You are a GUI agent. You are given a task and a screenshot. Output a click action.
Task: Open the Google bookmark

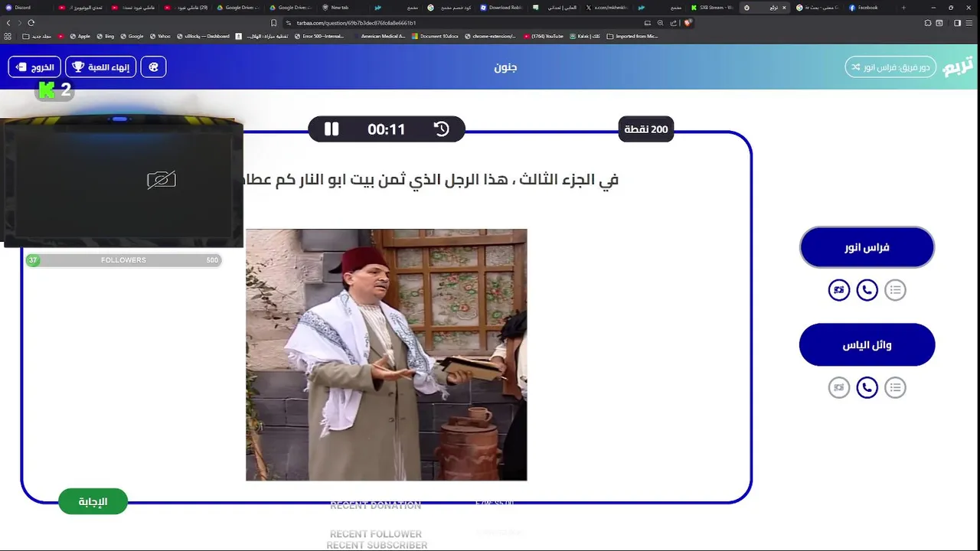pyautogui.click(x=132, y=36)
